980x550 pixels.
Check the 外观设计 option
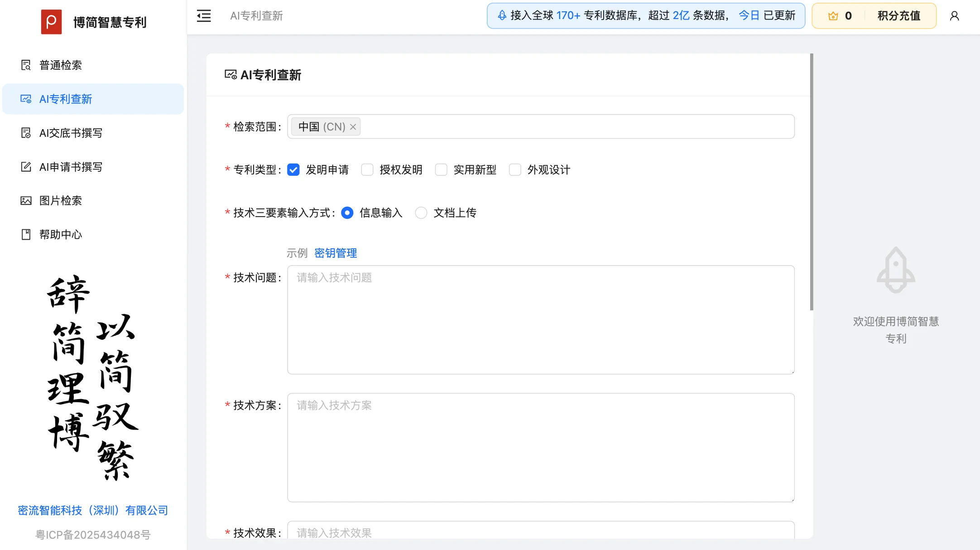[515, 169]
